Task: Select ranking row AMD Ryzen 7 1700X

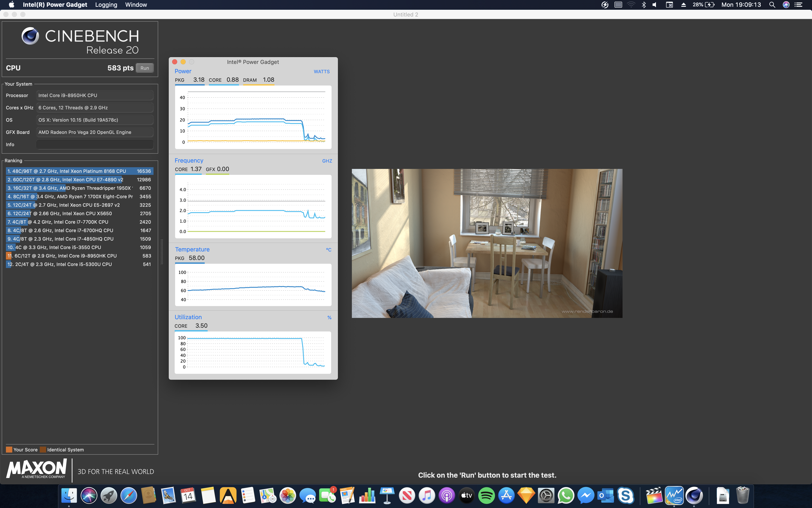Action: [x=80, y=197]
